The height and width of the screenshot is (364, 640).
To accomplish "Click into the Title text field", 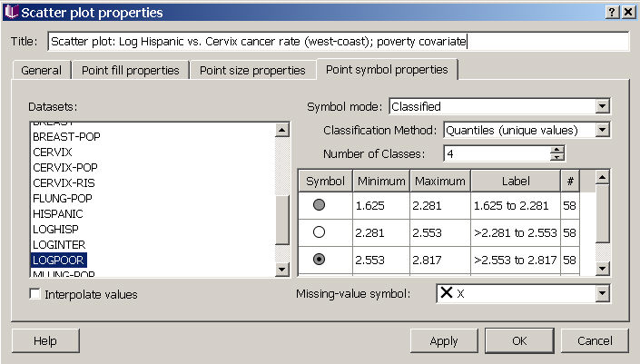I will pyautogui.click(x=338, y=42).
